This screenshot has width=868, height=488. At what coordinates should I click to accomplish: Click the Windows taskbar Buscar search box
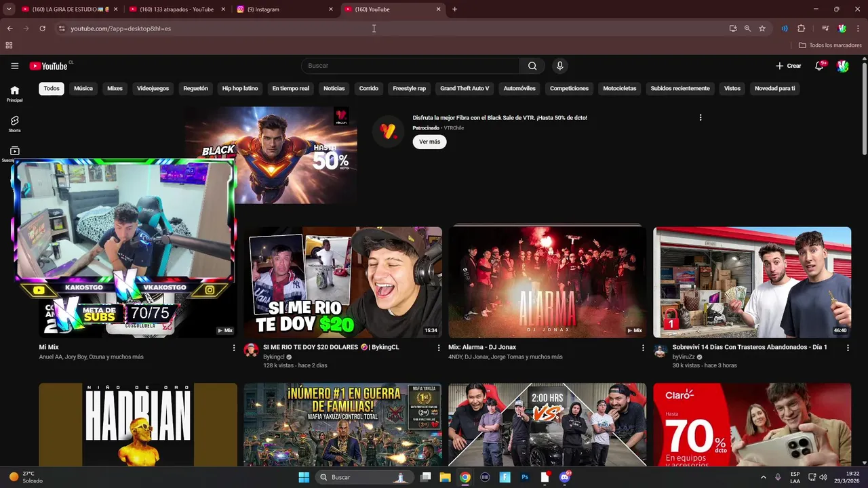tap(365, 477)
